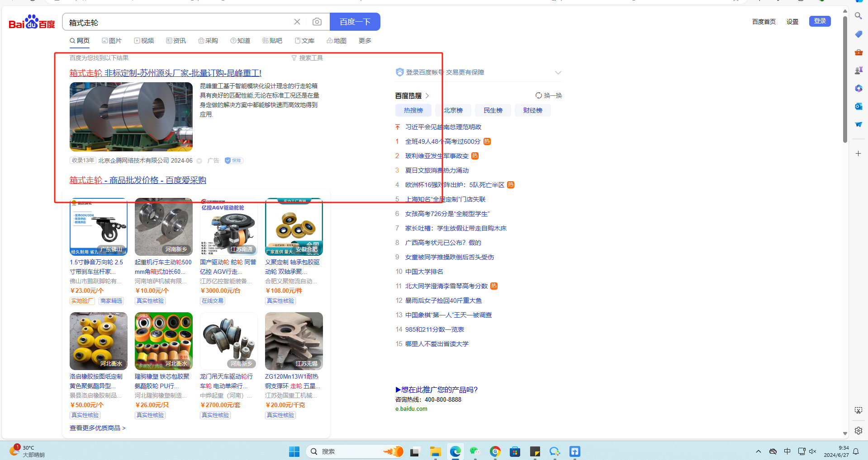Open the 亿控AGV驱动舵轮 product image
Image resolution: width=868 pixels, height=460 pixels.
click(229, 227)
